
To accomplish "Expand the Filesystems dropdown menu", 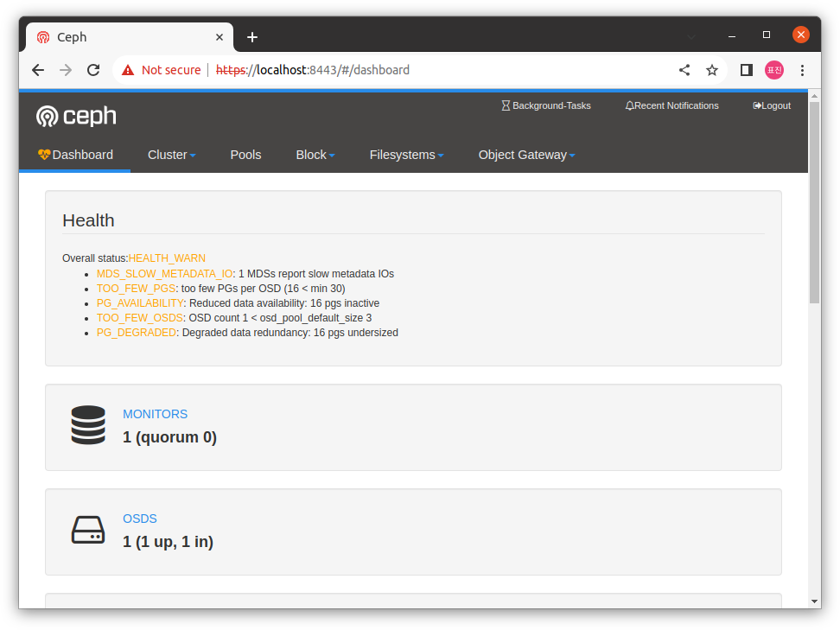I will tap(407, 155).
